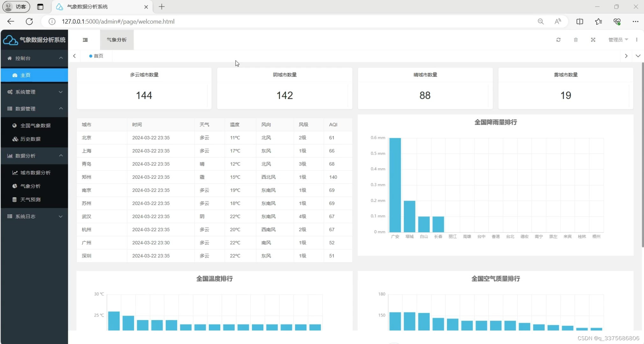Click the sidebar collapse hamburger icon
This screenshot has height=344, width=644.
(85, 40)
